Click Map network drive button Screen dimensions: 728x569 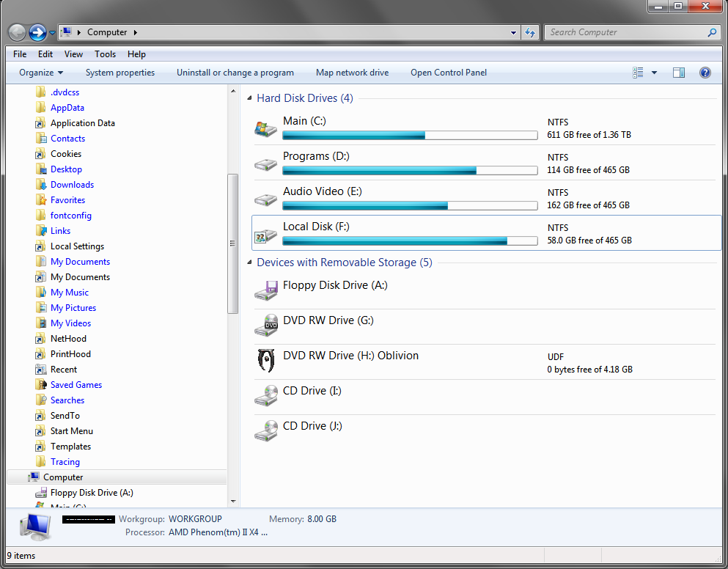[352, 73]
